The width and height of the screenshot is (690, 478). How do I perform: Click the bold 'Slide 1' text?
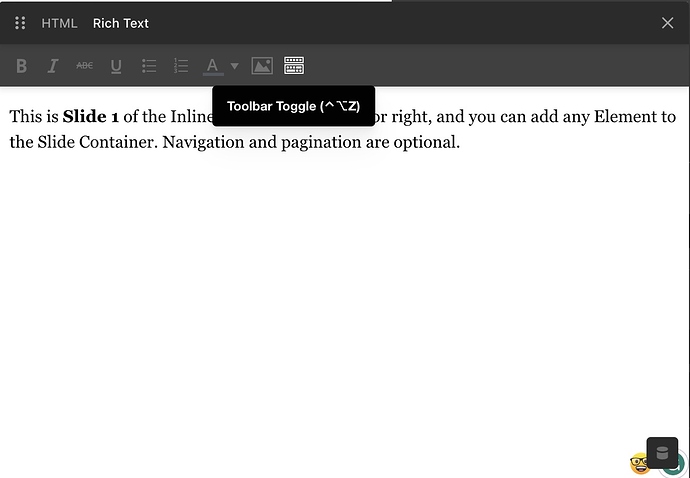91,117
